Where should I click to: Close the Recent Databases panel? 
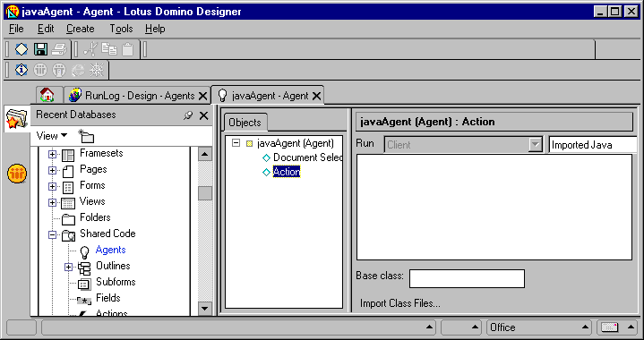(x=203, y=116)
